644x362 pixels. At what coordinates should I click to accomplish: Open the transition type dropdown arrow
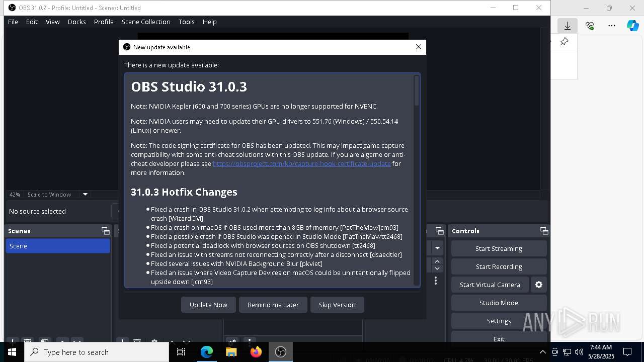pos(437,248)
